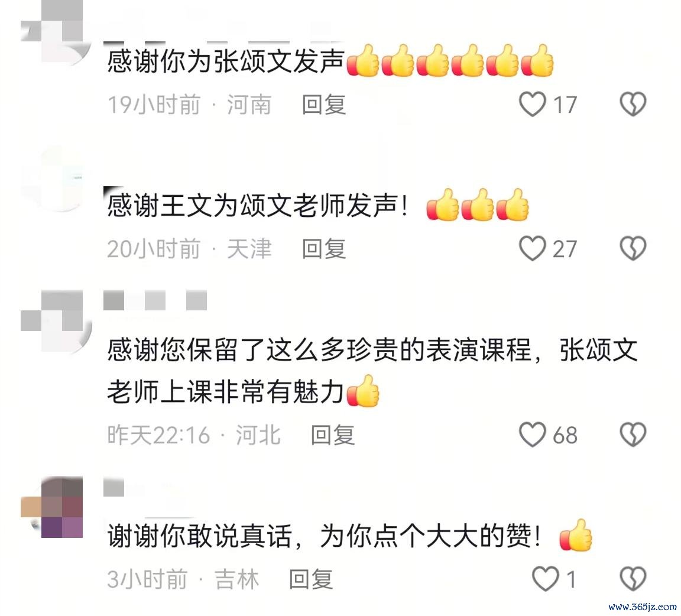Open the Henan commenter's blurred avatar
Image resolution: width=681 pixels, height=616 pixels.
(56, 33)
